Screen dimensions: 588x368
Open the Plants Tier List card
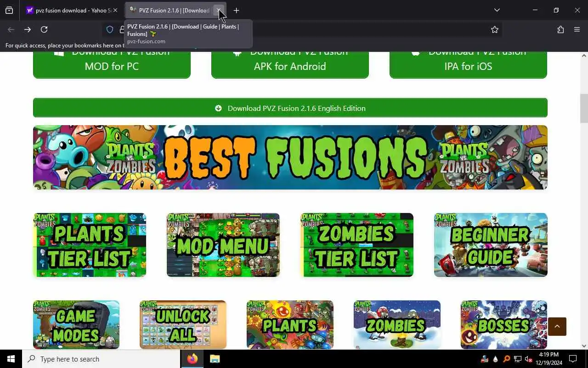pos(90,245)
